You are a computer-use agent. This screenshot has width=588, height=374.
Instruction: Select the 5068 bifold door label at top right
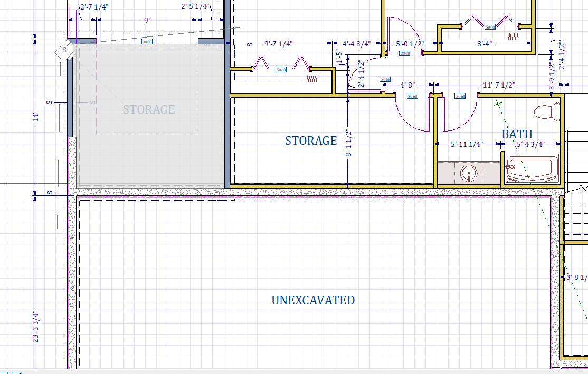490,27
